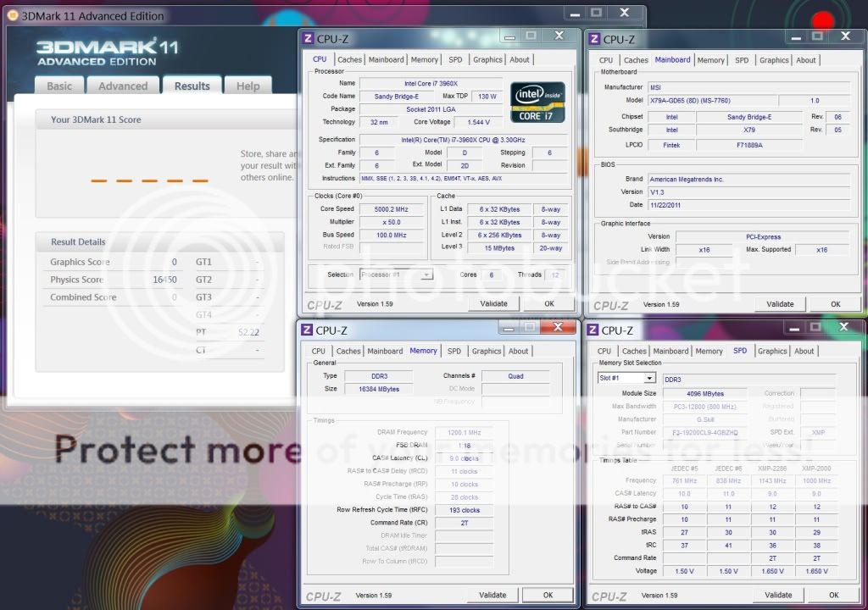Go to the About tab in the Motherboard CPU-Z window
This screenshot has width=868, height=610.
click(x=806, y=60)
